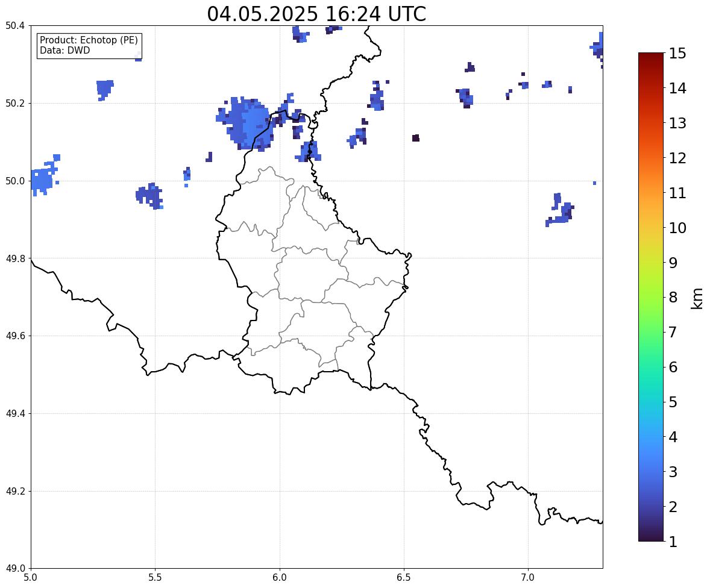This screenshot has height=588, width=710.
Task: Pick the colorbar tick label 2
Action: [x=673, y=507]
